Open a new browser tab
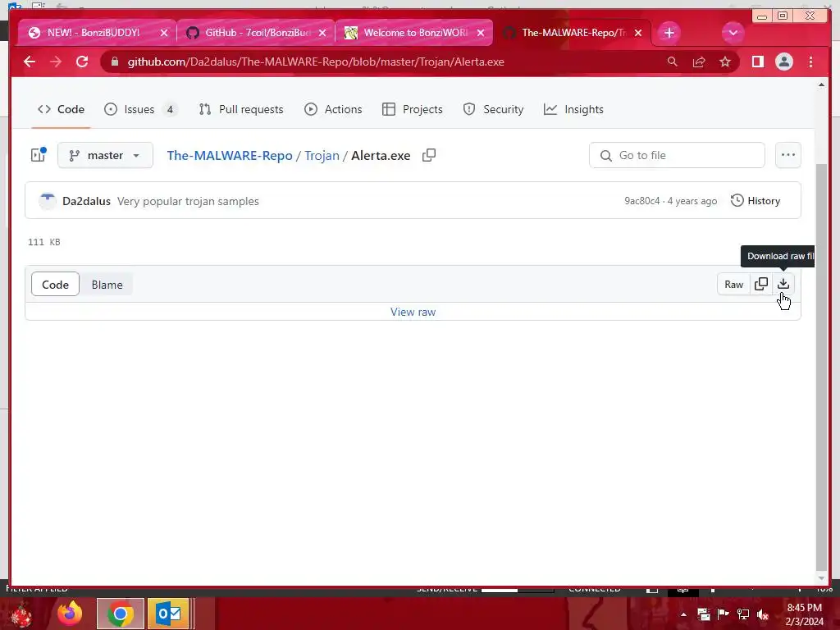The height and width of the screenshot is (630, 840). [669, 33]
